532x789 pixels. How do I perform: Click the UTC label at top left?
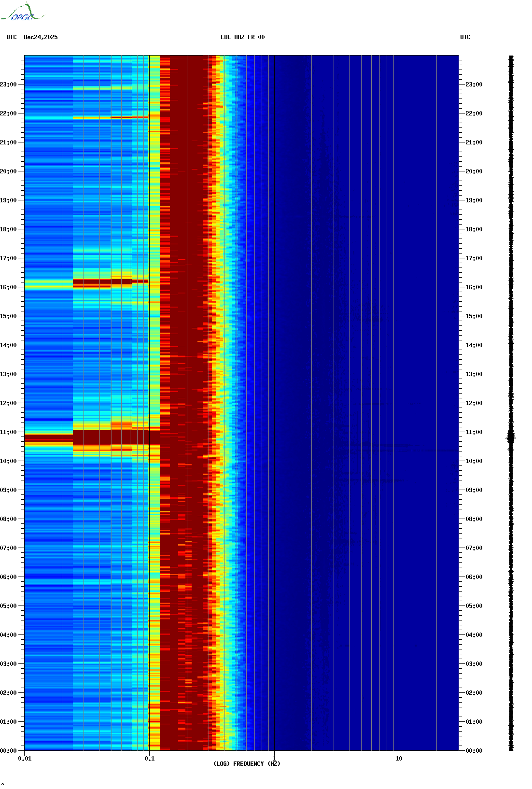(12, 37)
